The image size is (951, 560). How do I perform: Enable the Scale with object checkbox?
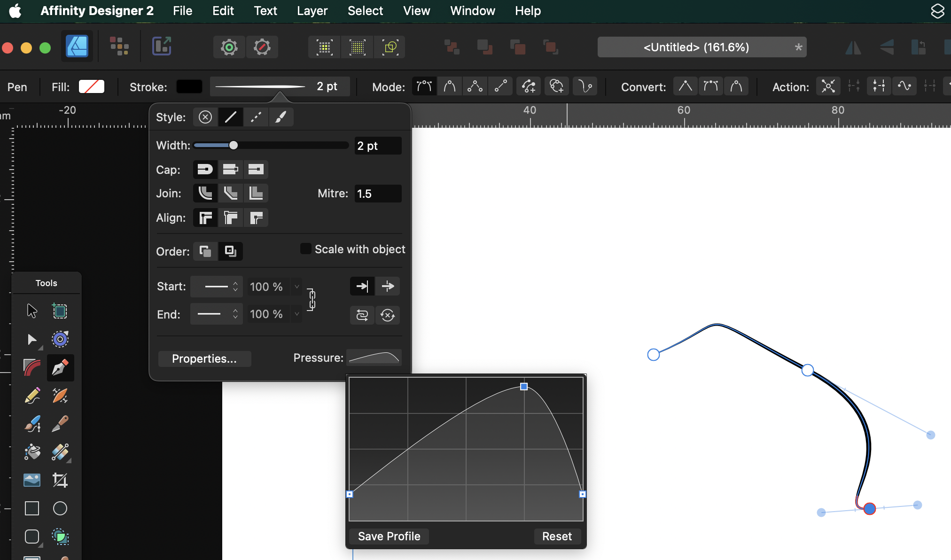point(305,249)
